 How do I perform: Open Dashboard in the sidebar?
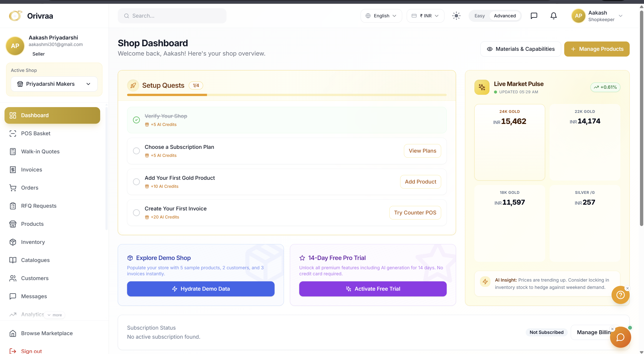52,115
